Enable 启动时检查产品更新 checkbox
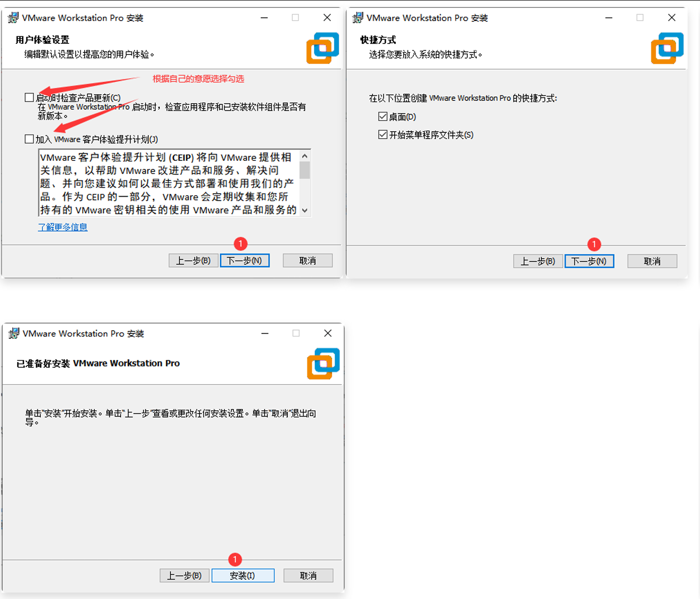 coord(29,97)
